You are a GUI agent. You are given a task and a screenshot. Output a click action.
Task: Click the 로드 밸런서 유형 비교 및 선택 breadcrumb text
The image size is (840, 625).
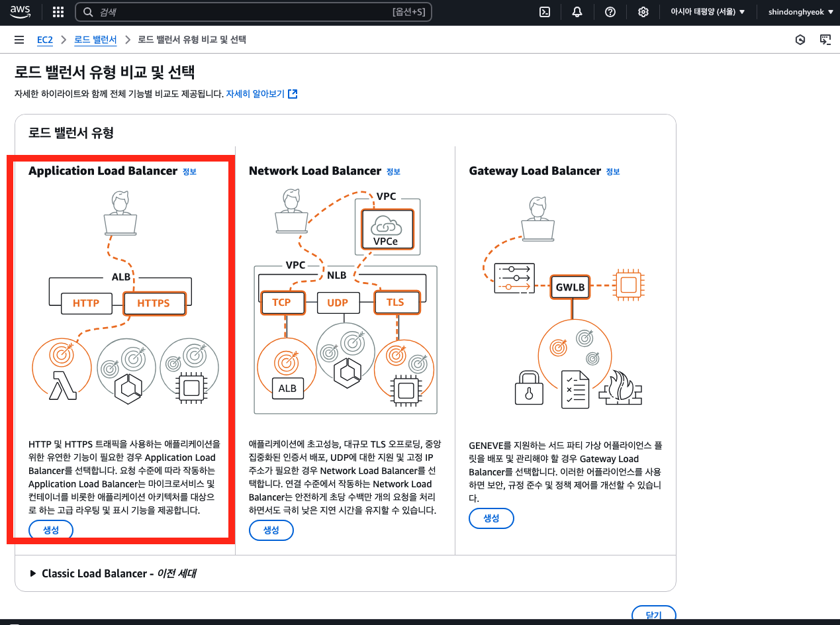(x=192, y=40)
